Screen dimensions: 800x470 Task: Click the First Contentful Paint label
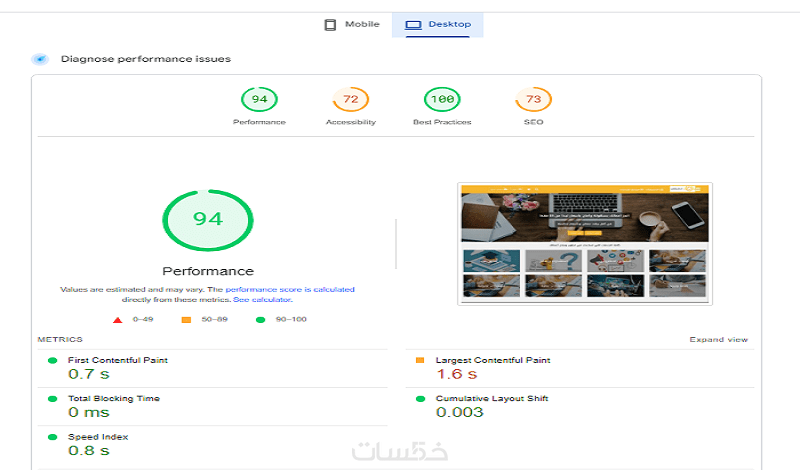pos(118,360)
